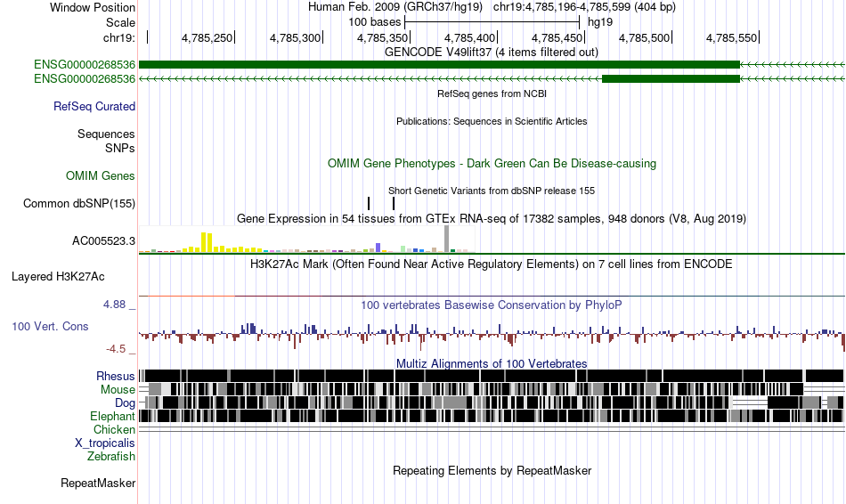
Task: Select the 4,785,550 ruler position
Action: coord(732,37)
